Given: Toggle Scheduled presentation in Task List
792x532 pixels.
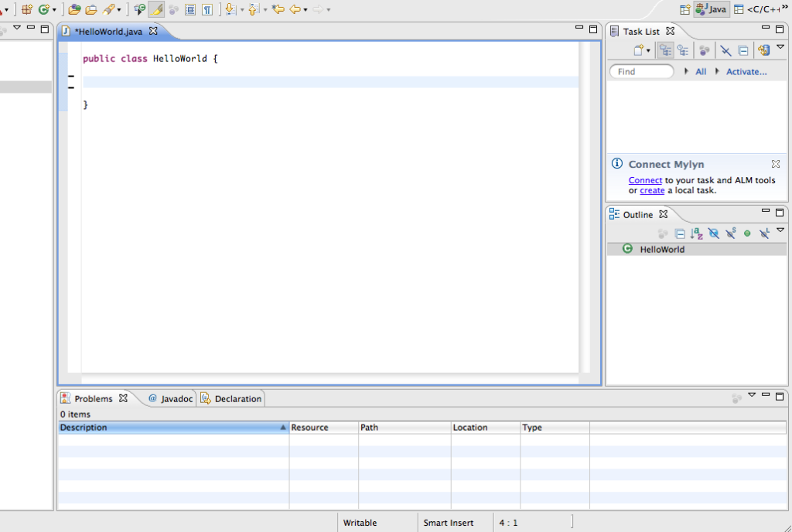Looking at the screenshot, I should click(683, 50).
